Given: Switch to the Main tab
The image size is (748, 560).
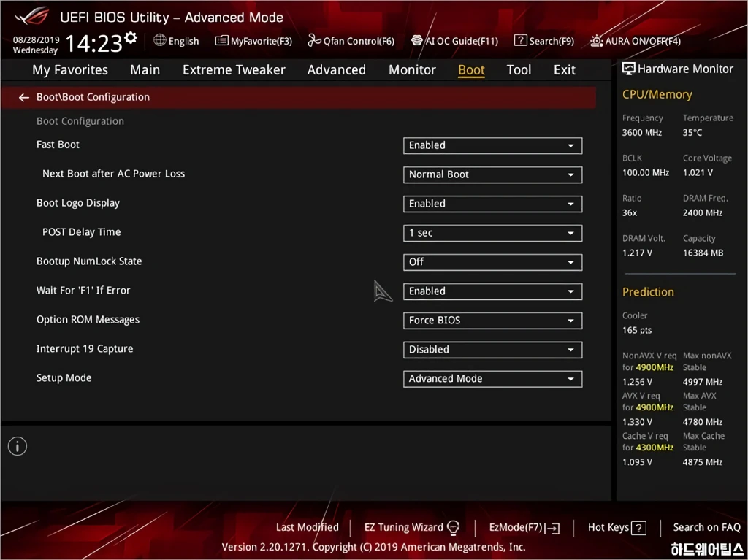Looking at the screenshot, I should [x=145, y=69].
